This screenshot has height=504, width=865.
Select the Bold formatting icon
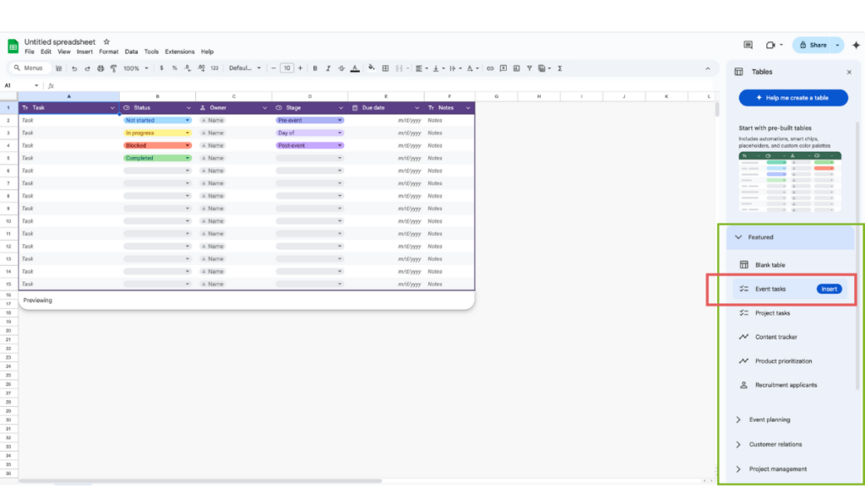click(x=314, y=68)
